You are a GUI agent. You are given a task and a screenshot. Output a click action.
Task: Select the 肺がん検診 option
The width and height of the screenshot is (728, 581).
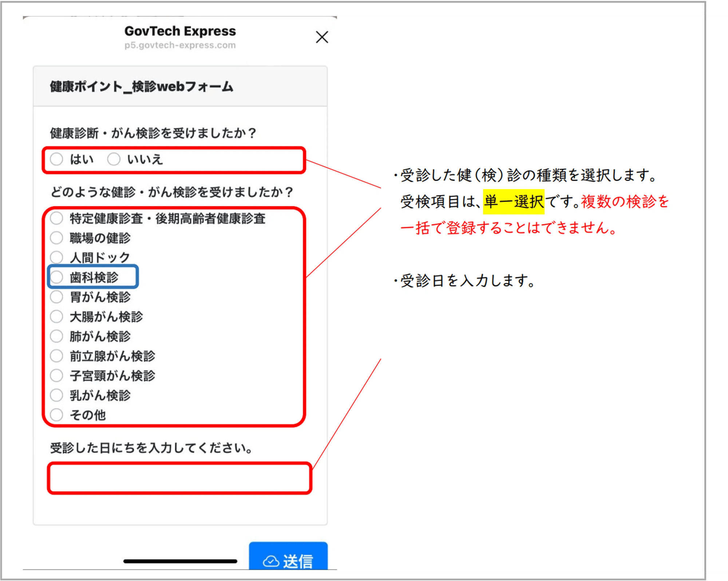pyautogui.click(x=56, y=336)
